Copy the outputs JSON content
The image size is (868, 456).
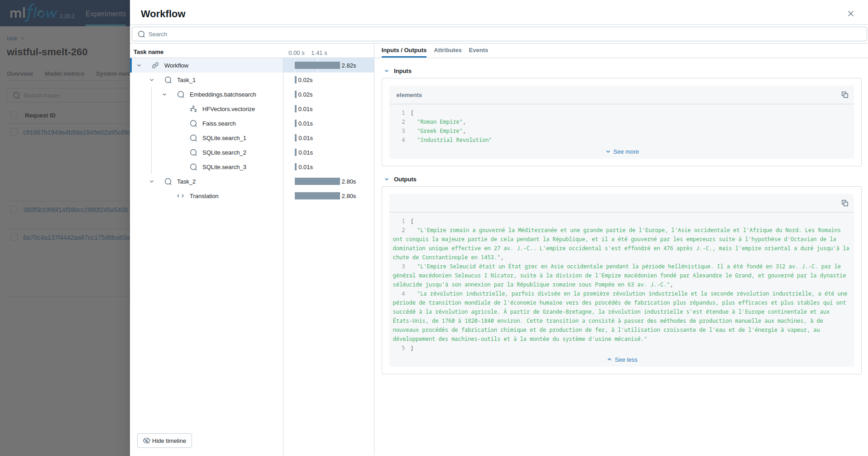[844, 203]
